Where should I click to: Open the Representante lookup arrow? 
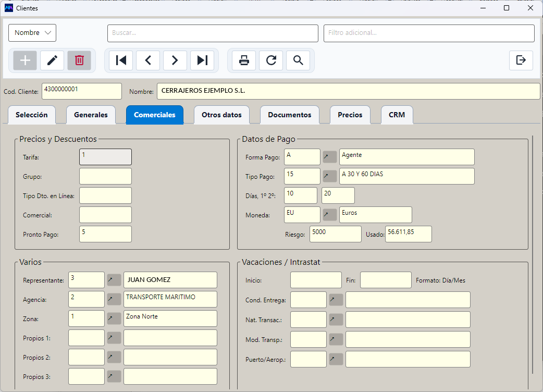tap(114, 280)
